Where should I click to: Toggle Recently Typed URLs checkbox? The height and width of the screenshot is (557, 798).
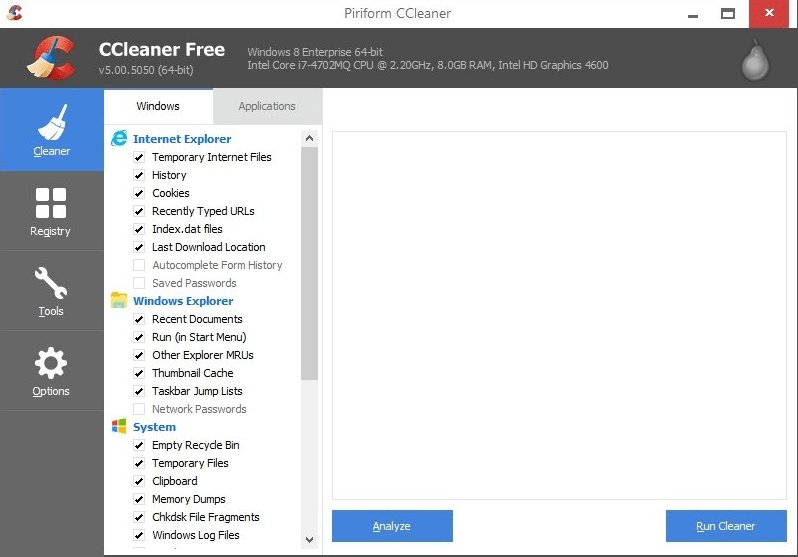[139, 211]
